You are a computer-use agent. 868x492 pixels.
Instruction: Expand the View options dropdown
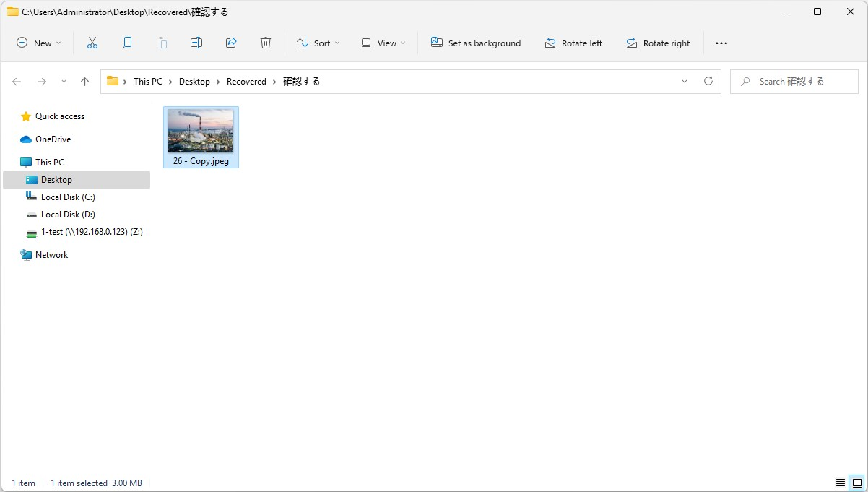point(383,43)
